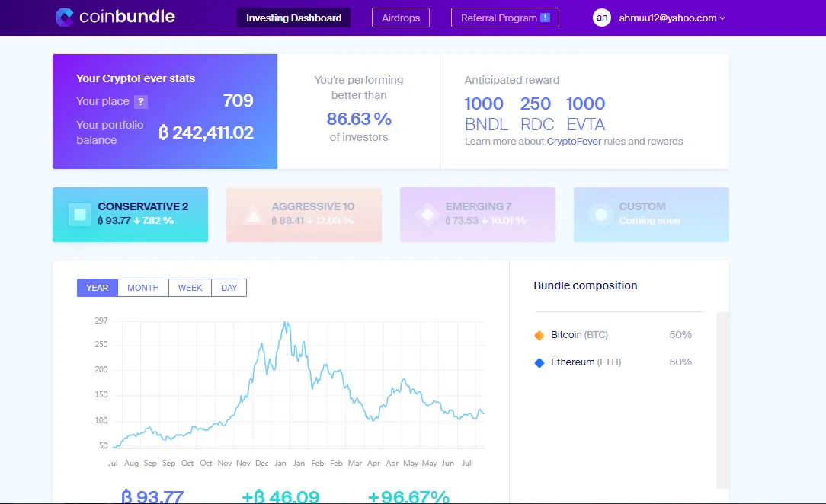Viewport: 826px width, 504px height.
Task: Switch chart range to DAY
Action: (x=229, y=288)
